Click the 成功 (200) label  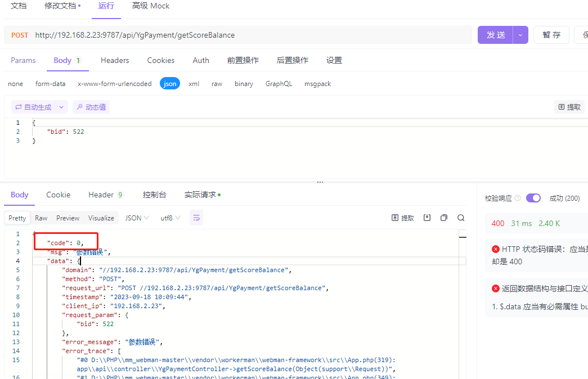click(564, 198)
